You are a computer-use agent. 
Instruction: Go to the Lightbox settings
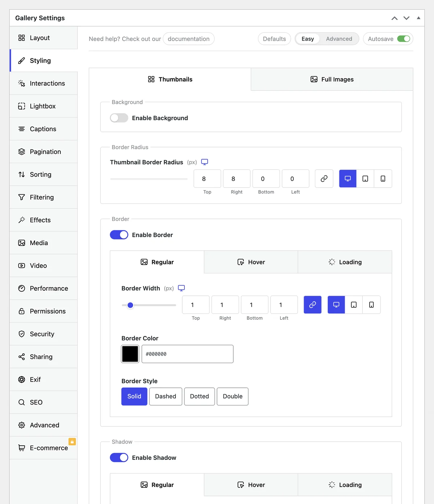pos(43,106)
